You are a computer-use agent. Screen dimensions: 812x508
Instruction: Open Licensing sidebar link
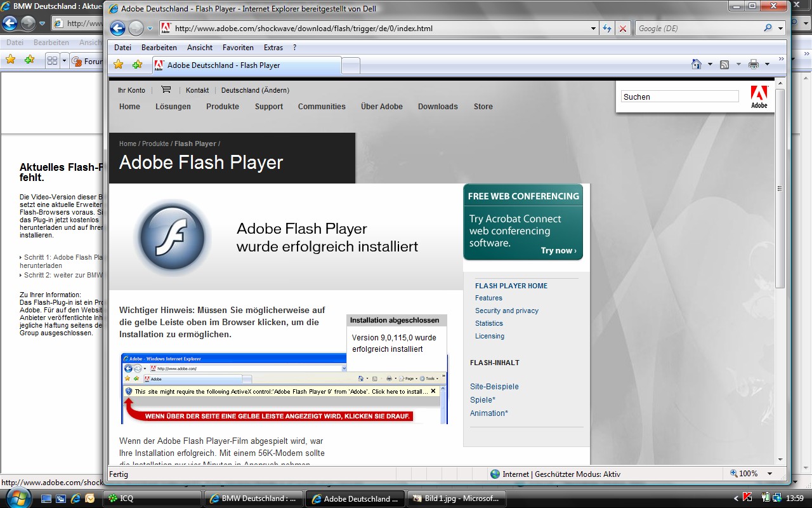click(490, 336)
